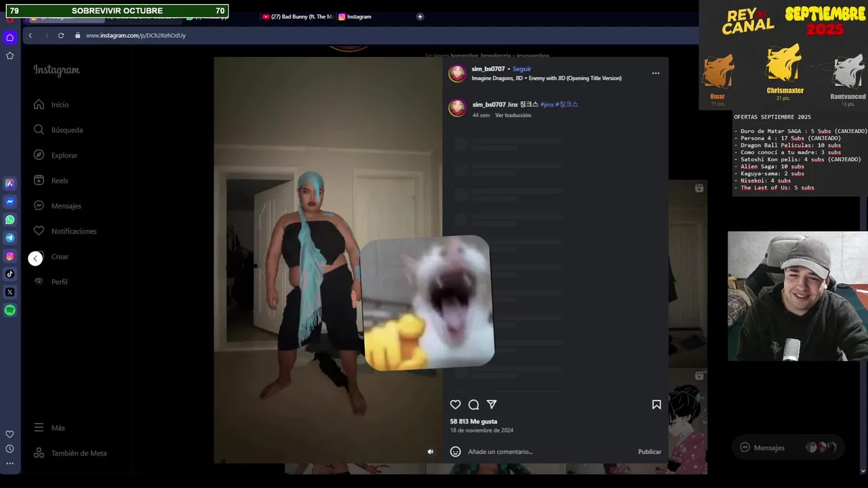Open Opera sidebar history clock icon
The width and height of the screenshot is (868, 488).
(9, 449)
